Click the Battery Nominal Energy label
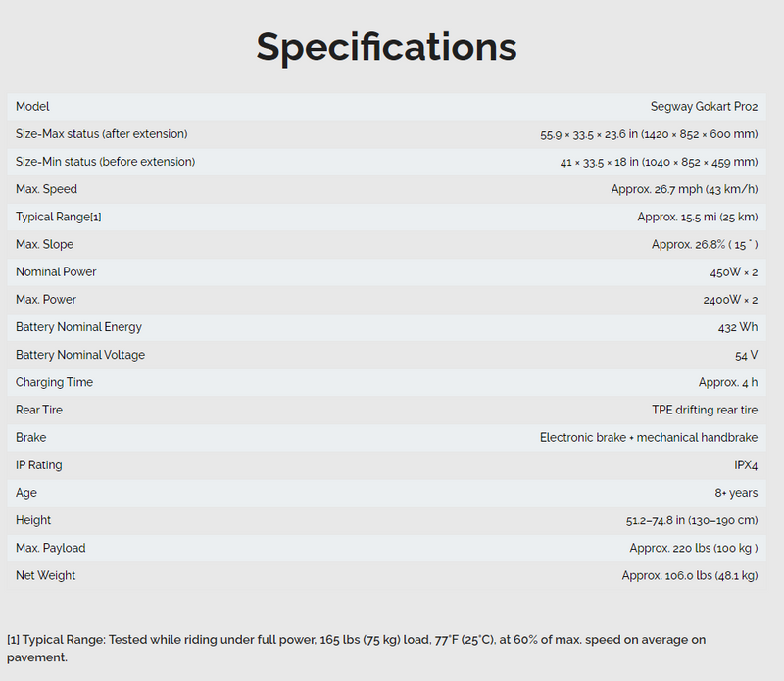The image size is (784, 681). coord(78,327)
